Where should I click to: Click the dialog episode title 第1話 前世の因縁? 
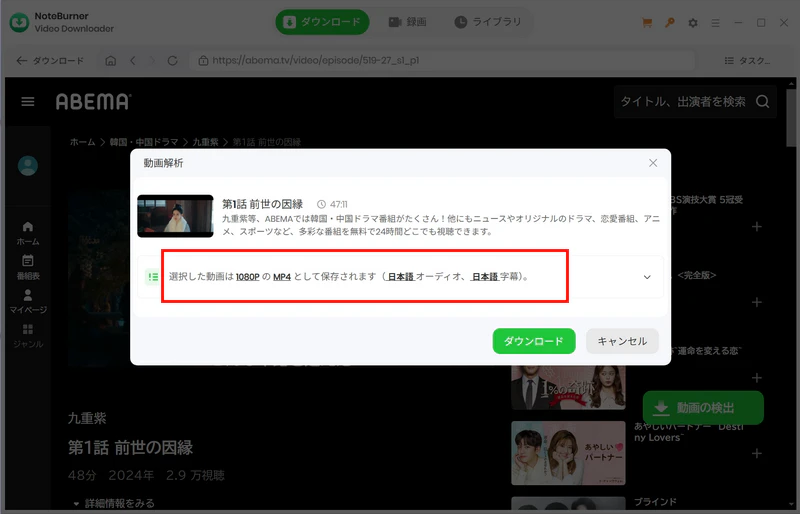[x=262, y=204]
